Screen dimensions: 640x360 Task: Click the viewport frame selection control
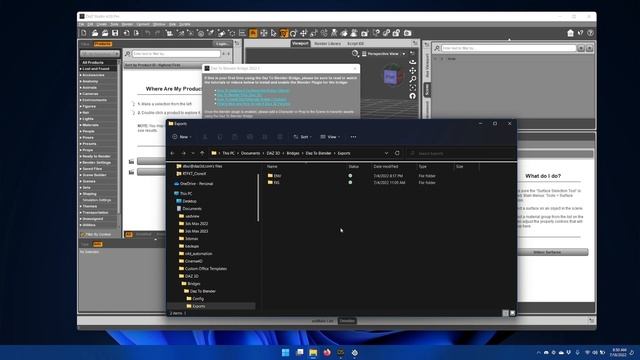coord(413,87)
